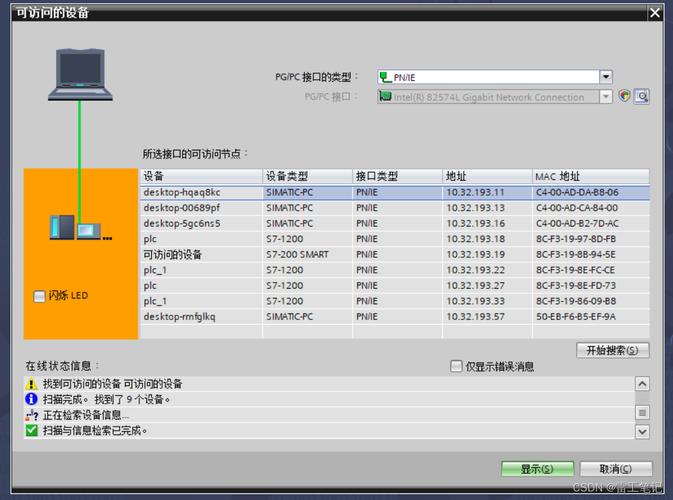673x500 pixels.
Task: Enable the 闪烁 LED checkbox
Action: 39,296
